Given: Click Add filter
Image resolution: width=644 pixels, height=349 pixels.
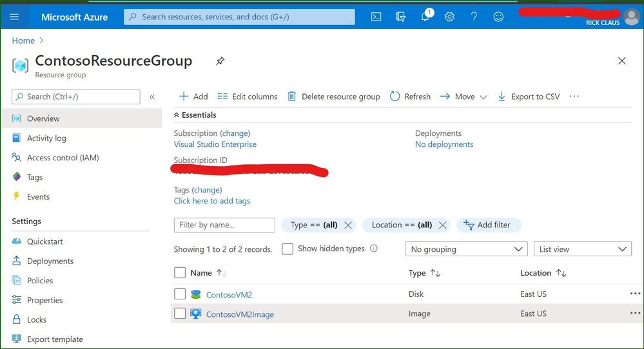Looking at the screenshot, I should point(489,225).
